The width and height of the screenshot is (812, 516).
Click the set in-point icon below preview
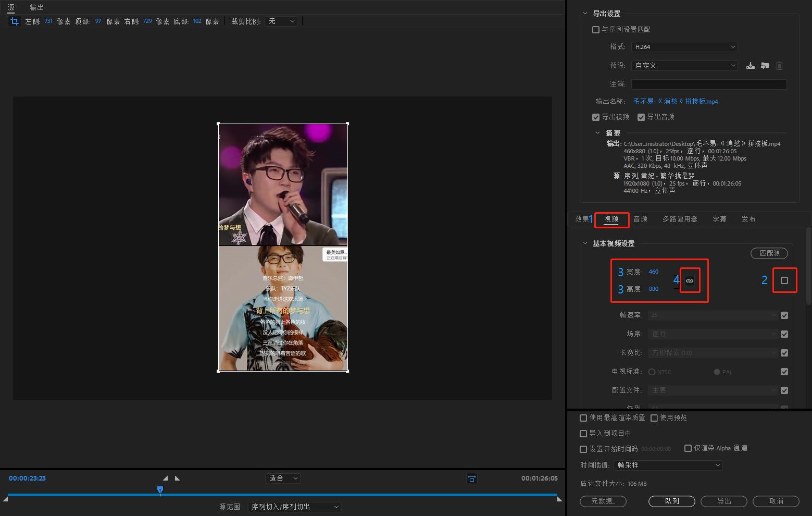(x=165, y=478)
